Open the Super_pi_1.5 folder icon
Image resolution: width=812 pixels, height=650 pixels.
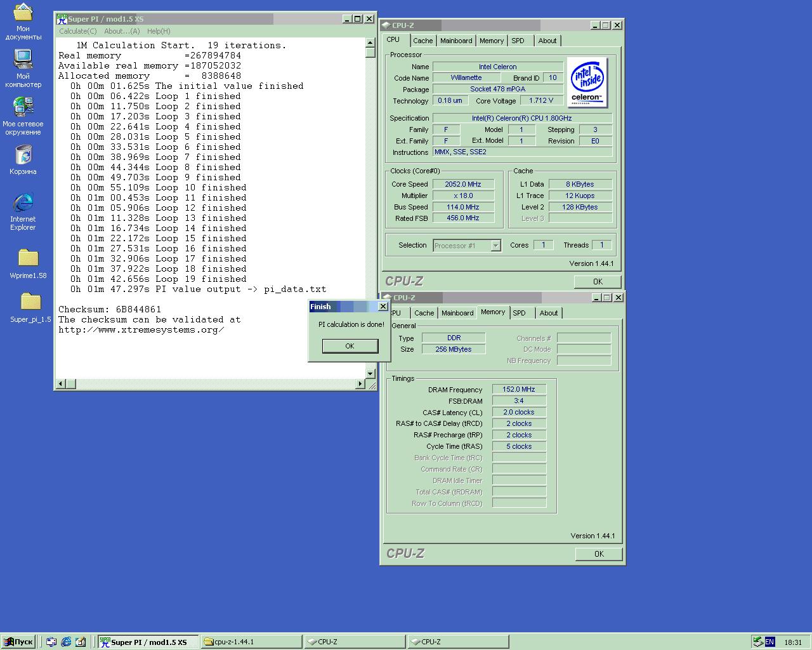click(30, 307)
